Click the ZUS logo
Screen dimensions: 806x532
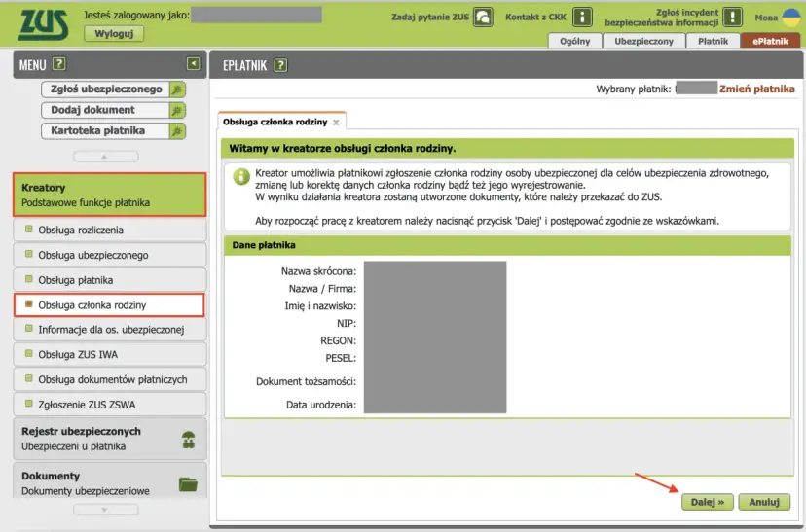tap(41, 24)
